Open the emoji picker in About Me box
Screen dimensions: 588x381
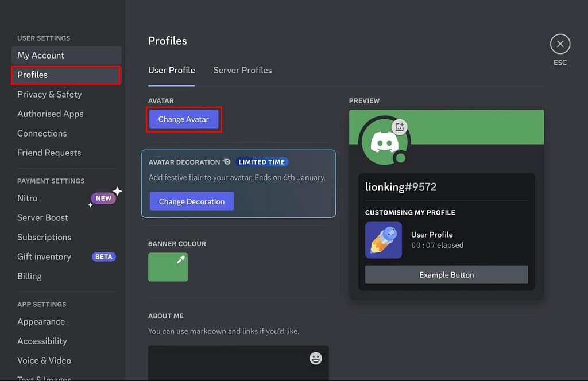click(x=315, y=359)
